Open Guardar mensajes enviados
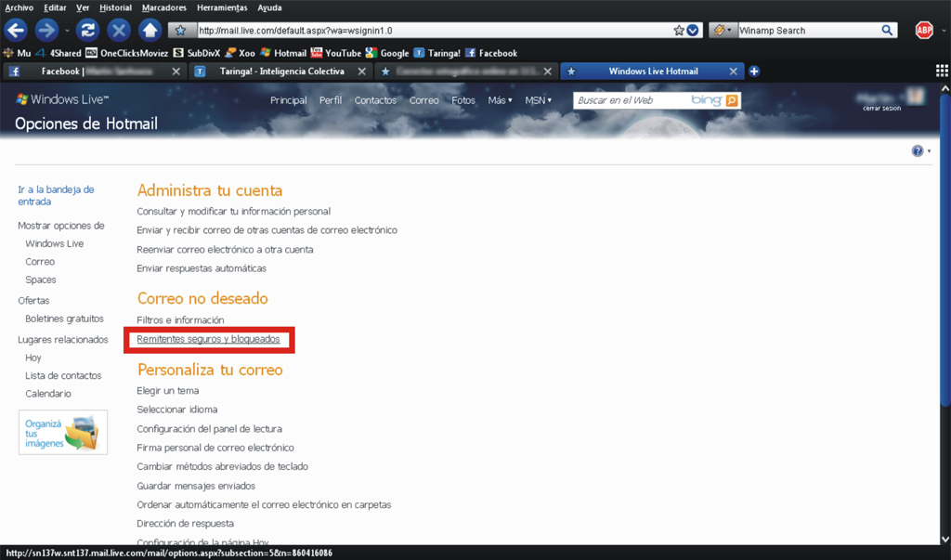Screen dimensions: 951x560 (x=196, y=486)
